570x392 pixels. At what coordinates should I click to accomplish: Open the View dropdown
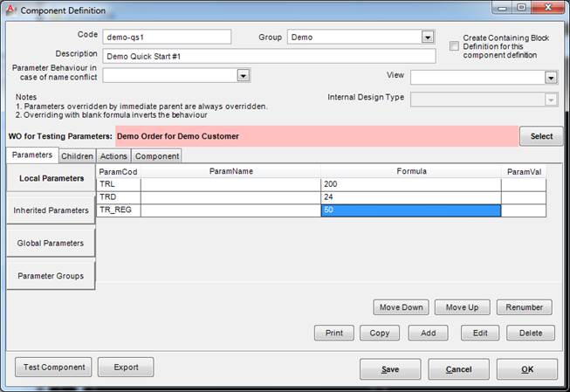click(x=551, y=78)
